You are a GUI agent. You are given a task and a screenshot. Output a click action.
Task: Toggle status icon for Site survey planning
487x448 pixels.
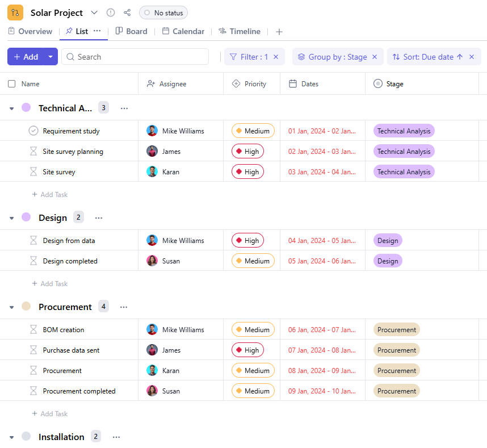pyautogui.click(x=33, y=152)
